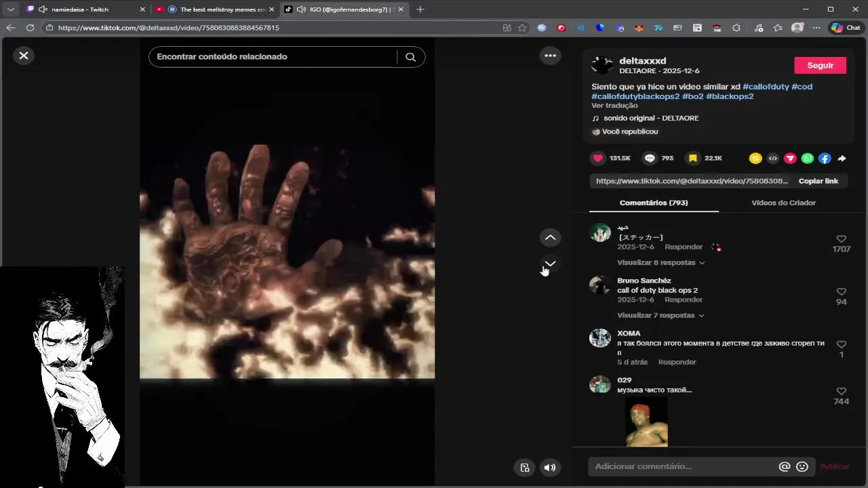Open the deltaxxxd profile username
The height and width of the screenshot is (488, 868).
pos(642,61)
